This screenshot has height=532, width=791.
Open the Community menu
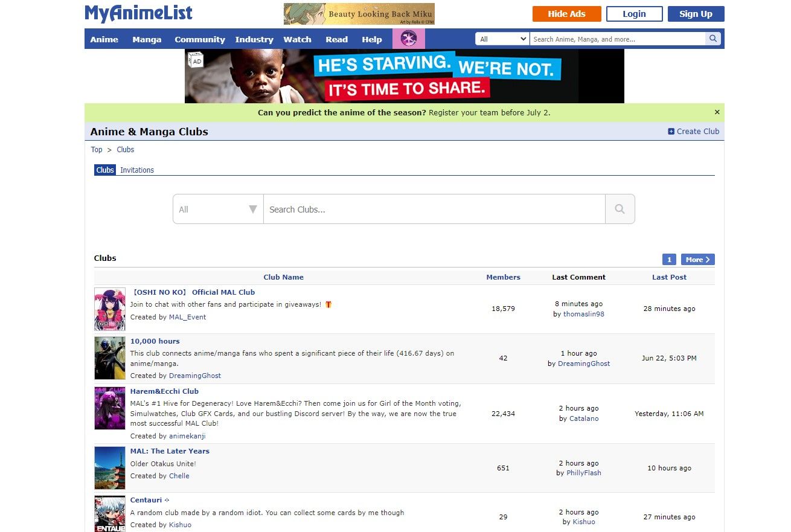pyautogui.click(x=200, y=39)
